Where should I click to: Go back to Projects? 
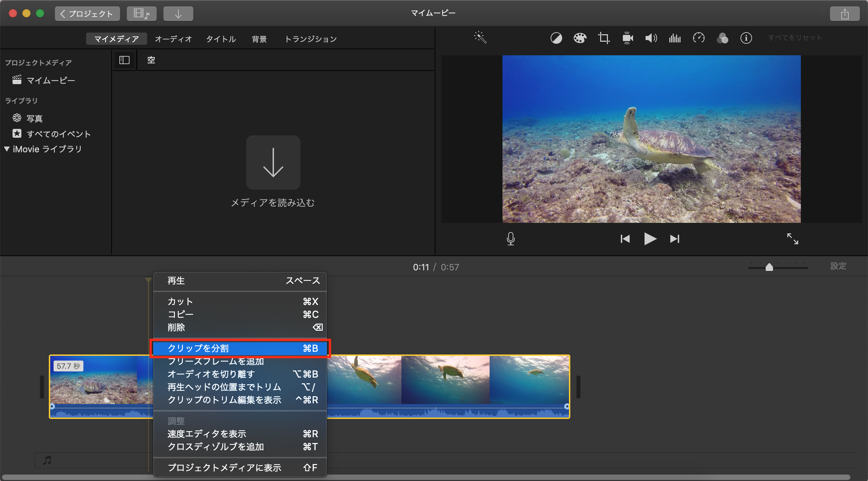tap(87, 14)
